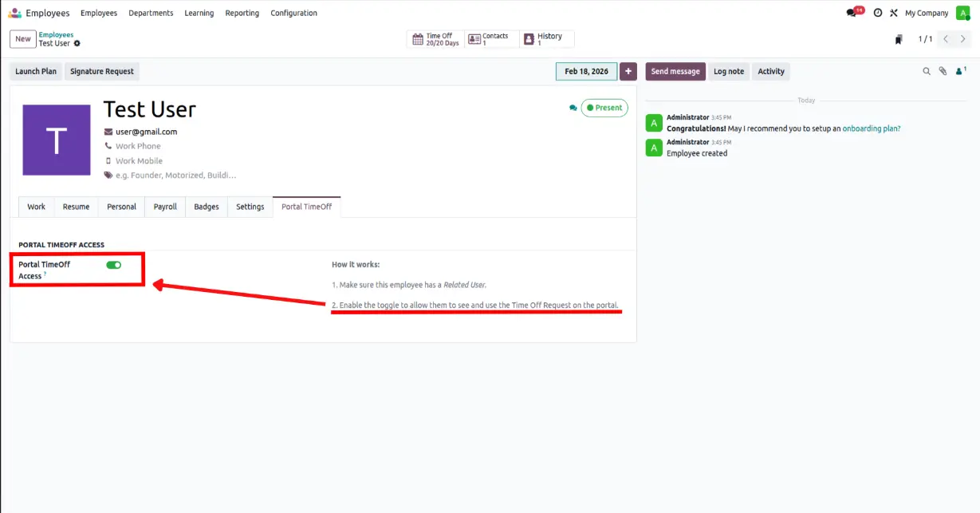Expand the Reporting menu
Image resolution: width=980 pixels, height=513 pixels.
click(x=242, y=13)
